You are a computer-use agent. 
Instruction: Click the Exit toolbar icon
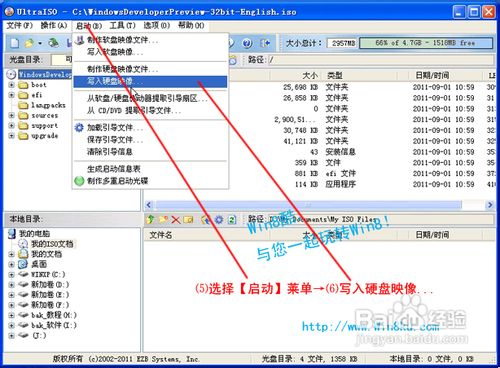click(x=265, y=43)
